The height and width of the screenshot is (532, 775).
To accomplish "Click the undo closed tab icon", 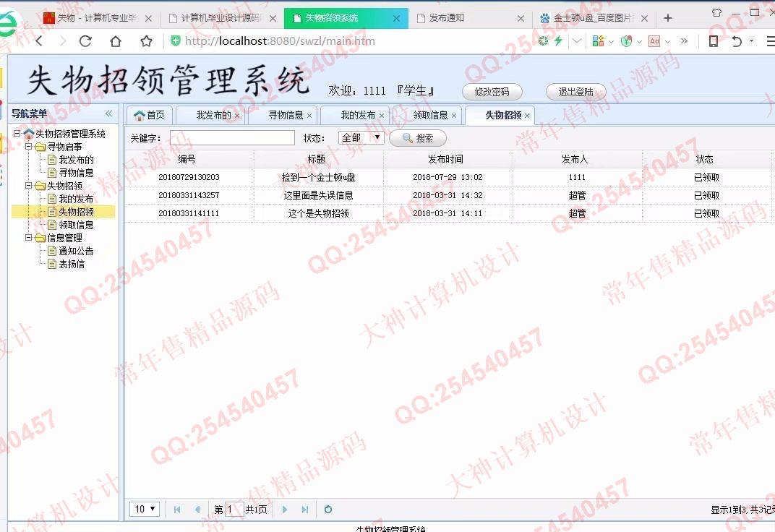I will pyautogui.click(x=737, y=41).
